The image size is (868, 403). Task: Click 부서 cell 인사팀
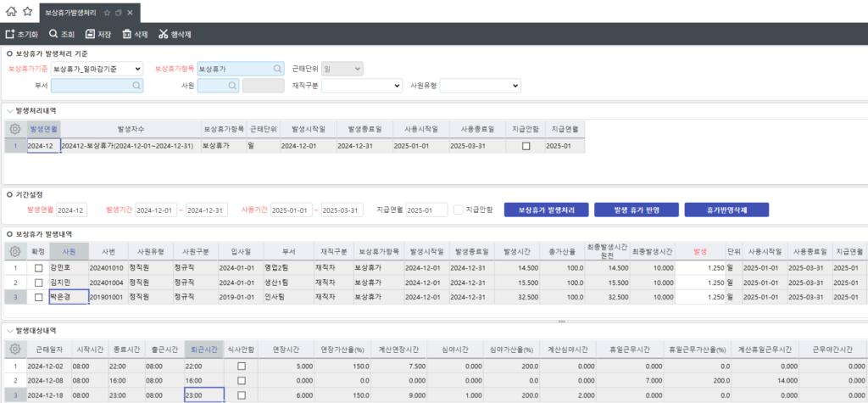click(x=288, y=297)
